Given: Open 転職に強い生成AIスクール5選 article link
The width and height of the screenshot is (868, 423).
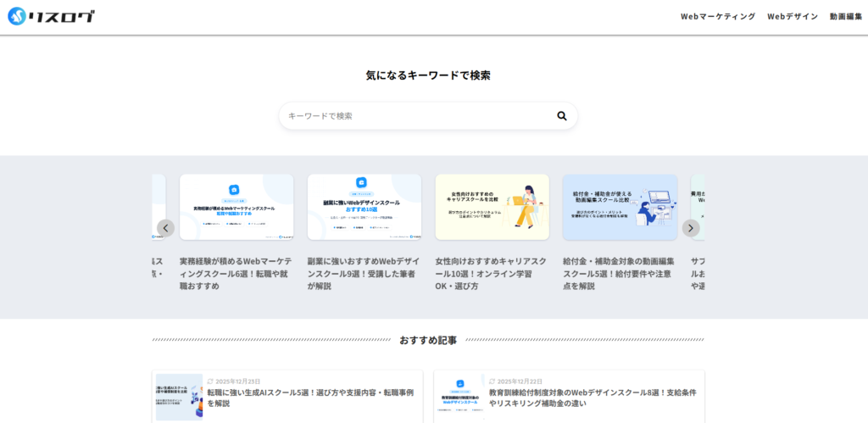Looking at the screenshot, I should click(x=310, y=398).
